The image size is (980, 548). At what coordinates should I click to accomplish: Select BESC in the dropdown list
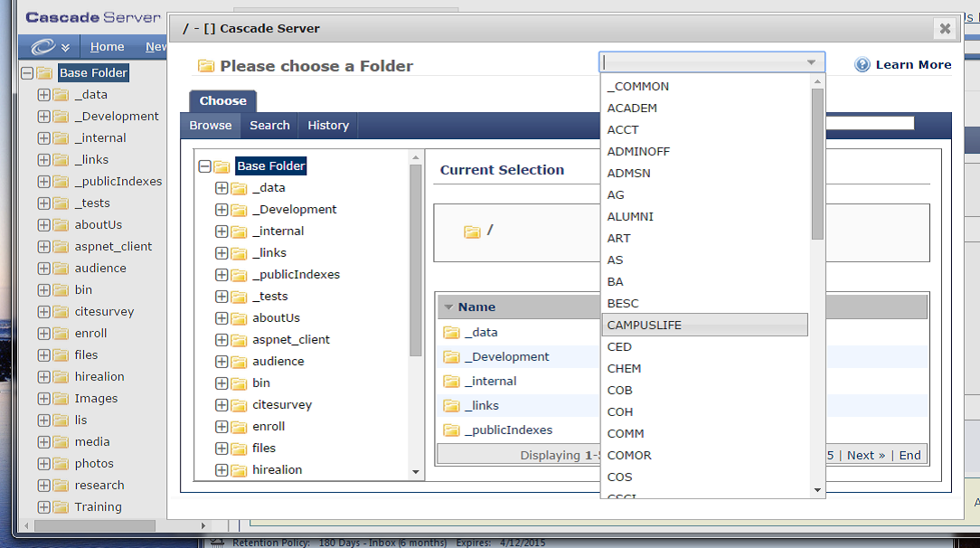click(x=704, y=303)
